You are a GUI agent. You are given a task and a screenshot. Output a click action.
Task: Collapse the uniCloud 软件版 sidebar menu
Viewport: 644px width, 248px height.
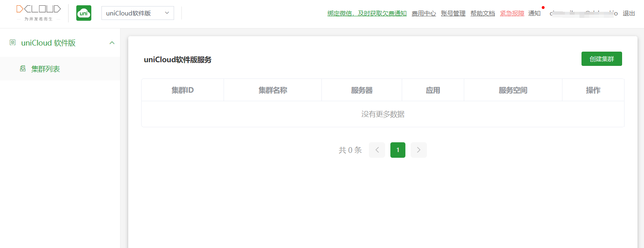(x=112, y=43)
